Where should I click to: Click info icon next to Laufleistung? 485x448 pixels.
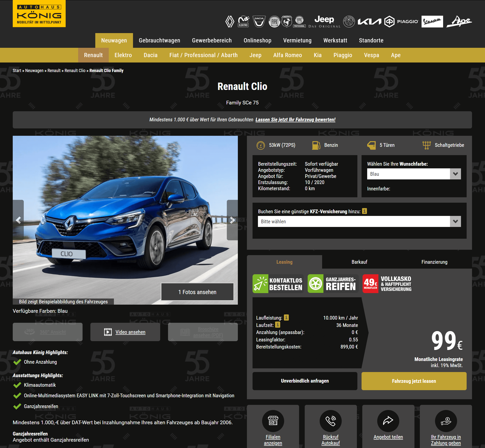[x=286, y=318]
